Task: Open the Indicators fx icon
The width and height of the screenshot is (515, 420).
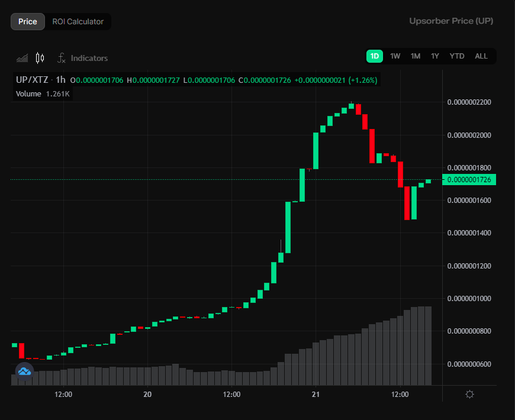Action: 62,58
